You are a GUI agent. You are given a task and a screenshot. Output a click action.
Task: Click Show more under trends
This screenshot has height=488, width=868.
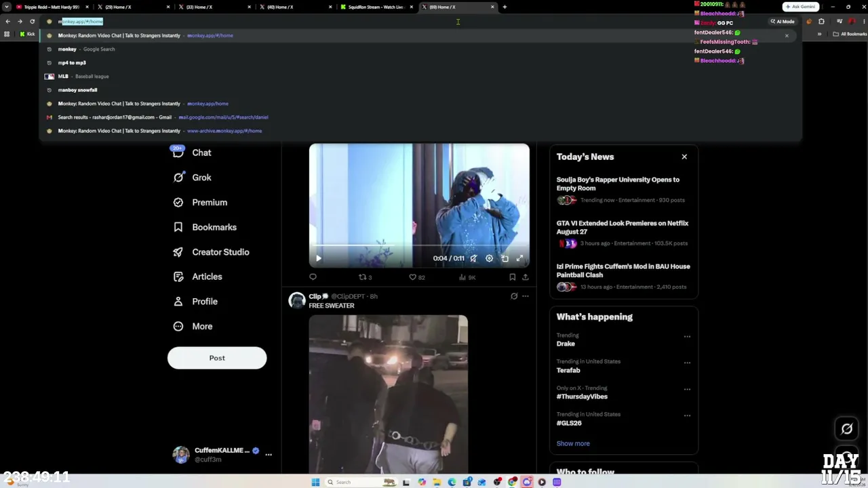[x=573, y=443]
